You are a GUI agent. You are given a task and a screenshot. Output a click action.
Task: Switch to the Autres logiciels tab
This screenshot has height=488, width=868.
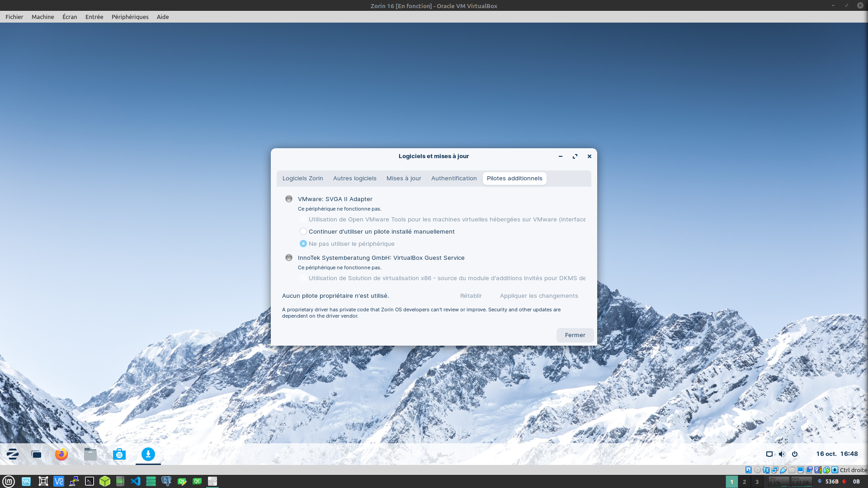click(x=354, y=178)
